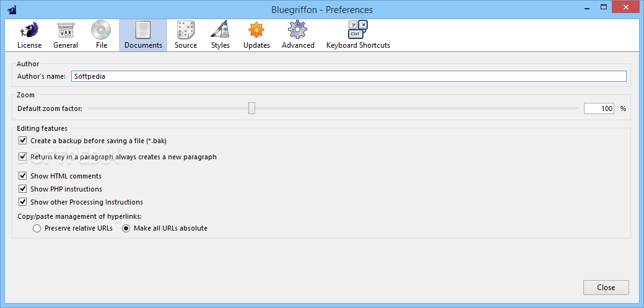Toggle Create a backup before saving checkbox
The height and width of the screenshot is (308, 644).
(x=22, y=141)
